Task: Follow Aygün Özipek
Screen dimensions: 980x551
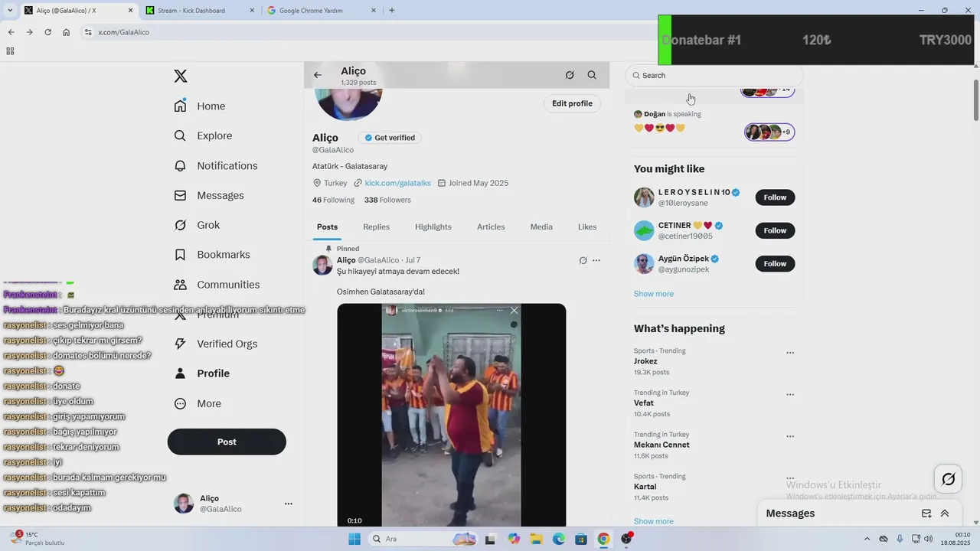Action: coord(775,264)
